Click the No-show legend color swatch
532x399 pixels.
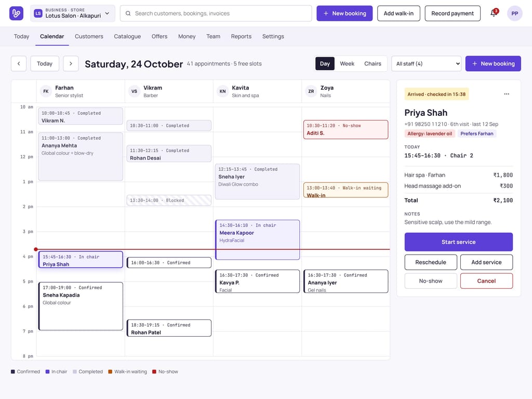click(154, 371)
